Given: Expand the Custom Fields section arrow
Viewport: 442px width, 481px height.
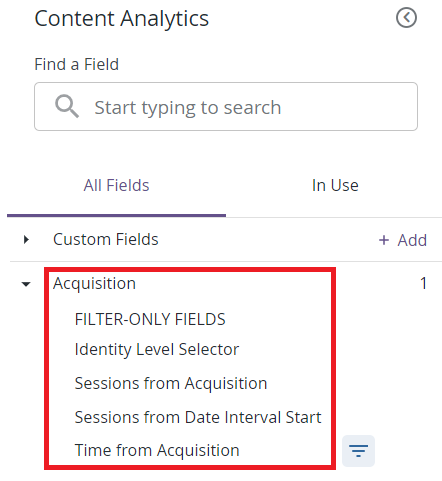Looking at the screenshot, I should tap(26, 239).
